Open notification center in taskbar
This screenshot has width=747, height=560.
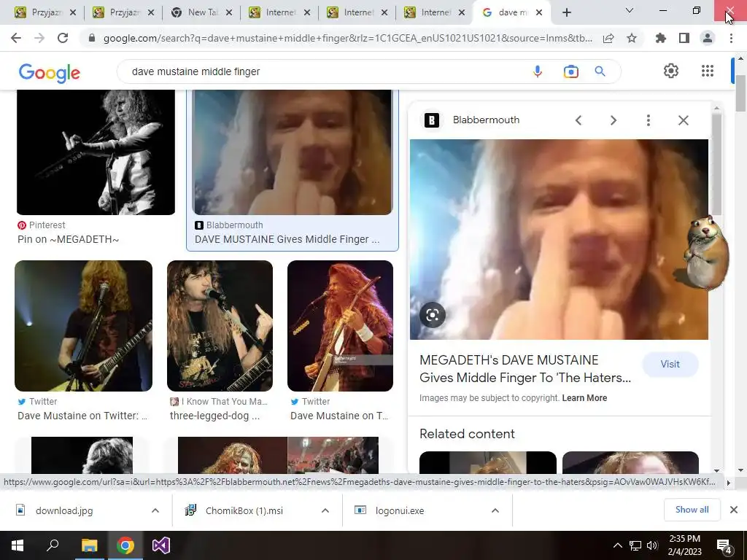724,545
